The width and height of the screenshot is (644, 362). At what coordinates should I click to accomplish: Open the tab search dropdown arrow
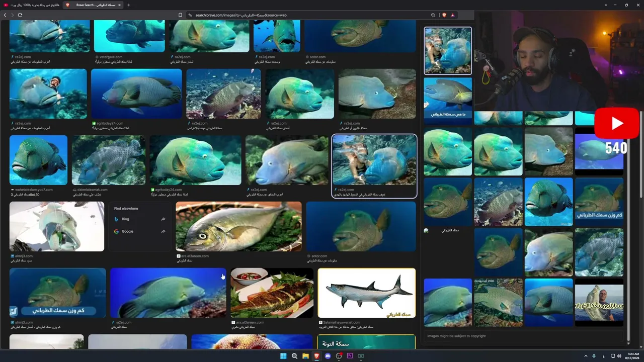click(606, 5)
